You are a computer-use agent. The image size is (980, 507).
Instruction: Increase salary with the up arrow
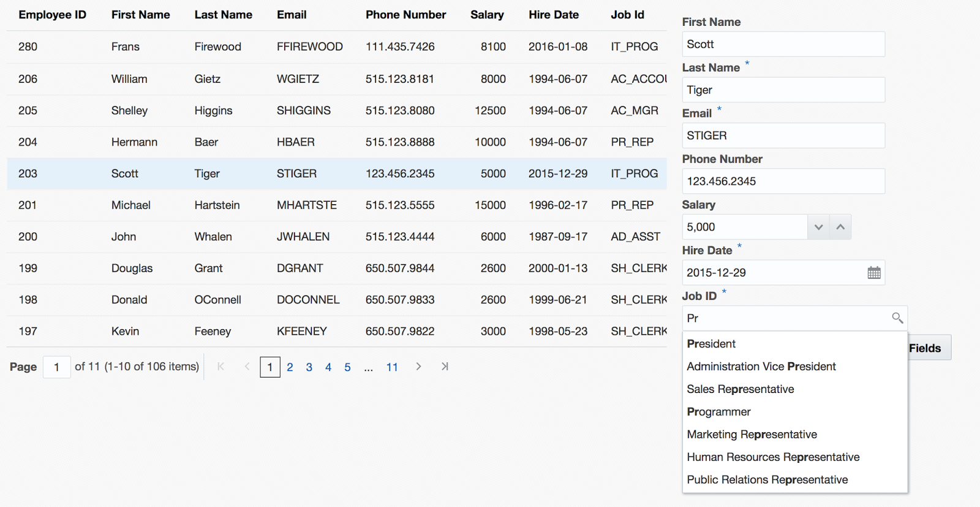(840, 227)
